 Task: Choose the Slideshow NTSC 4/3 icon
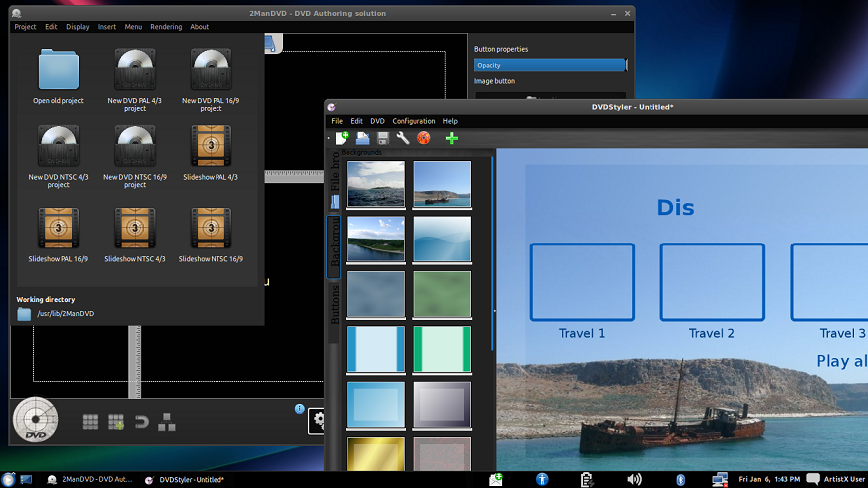point(135,229)
